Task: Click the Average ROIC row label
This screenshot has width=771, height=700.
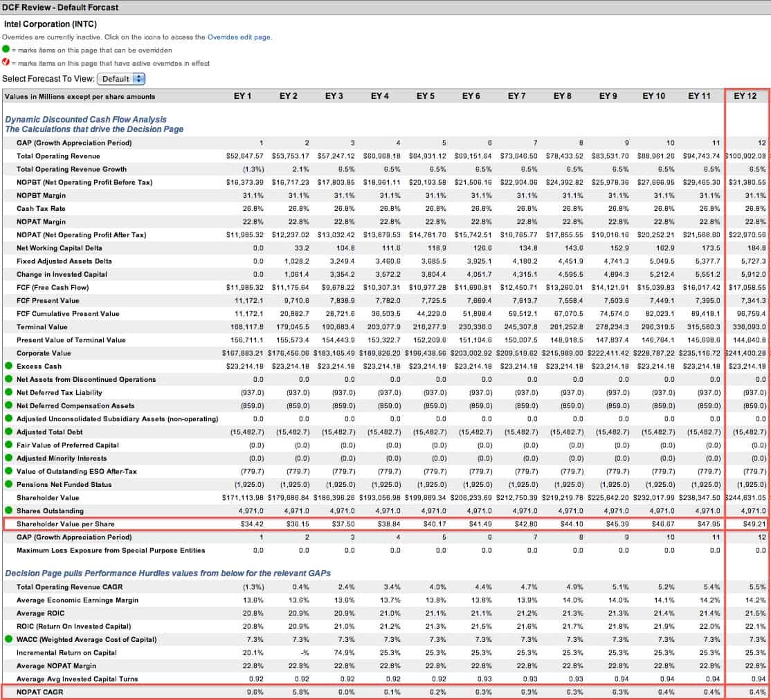Action: (40, 613)
